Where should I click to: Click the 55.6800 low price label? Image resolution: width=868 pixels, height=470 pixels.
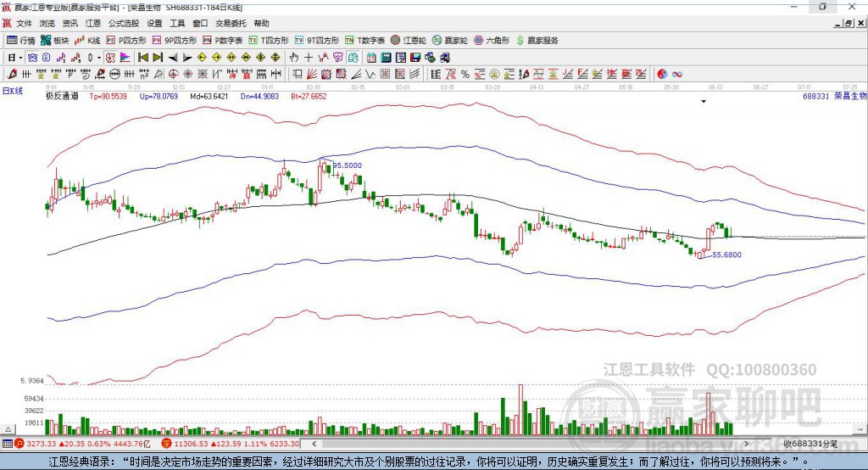[x=726, y=255]
